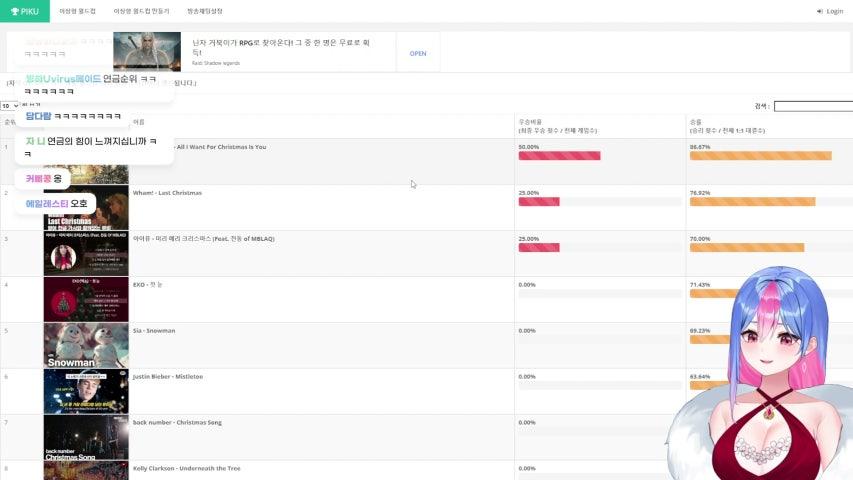Click the OPEN ad button

click(418, 53)
